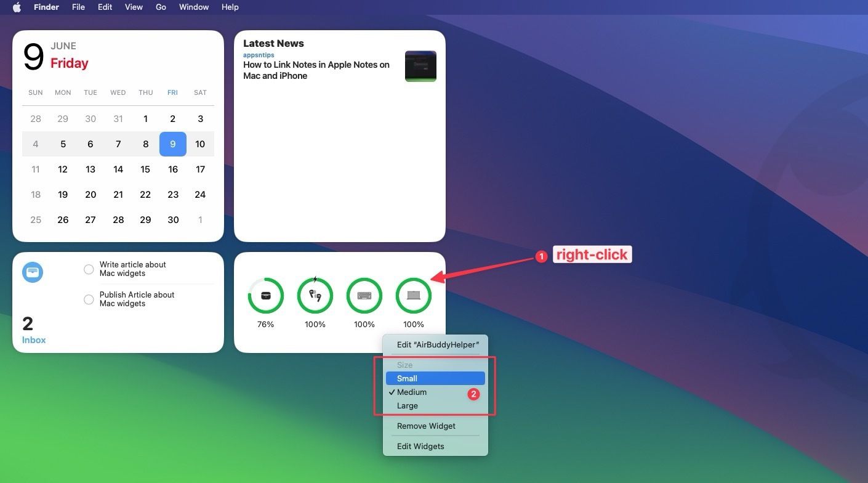Click Remove Widget in the context menu
This screenshot has width=868, height=483.
pyautogui.click(x=426, y=426)
